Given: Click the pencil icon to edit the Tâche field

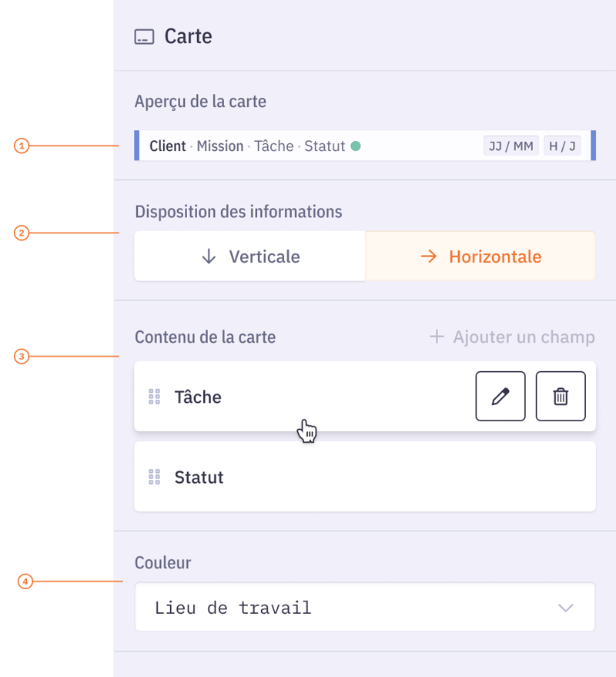Looking at the screenshot, I should coord(500,396).
